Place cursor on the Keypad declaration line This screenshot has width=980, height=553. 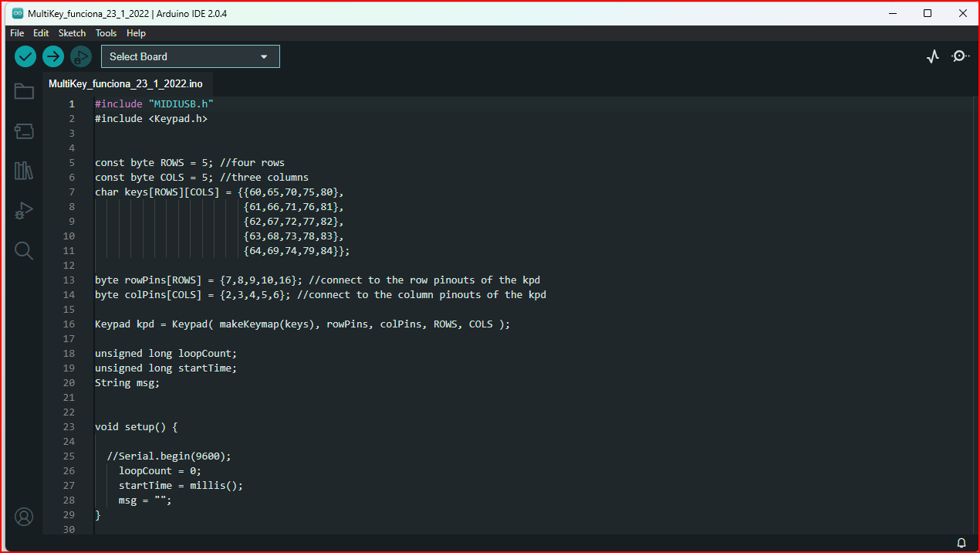coord(301,324)
